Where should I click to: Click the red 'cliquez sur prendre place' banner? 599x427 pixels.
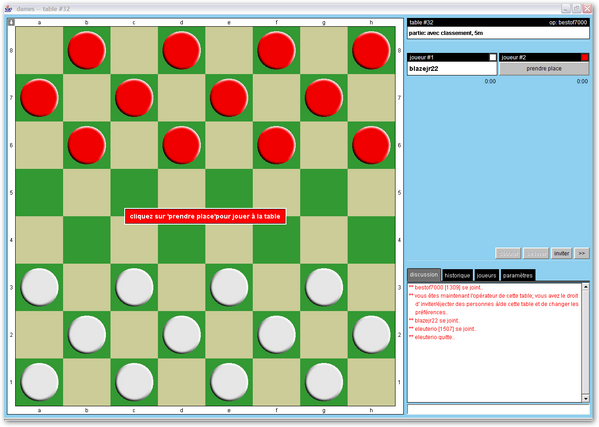pos(205,217)
